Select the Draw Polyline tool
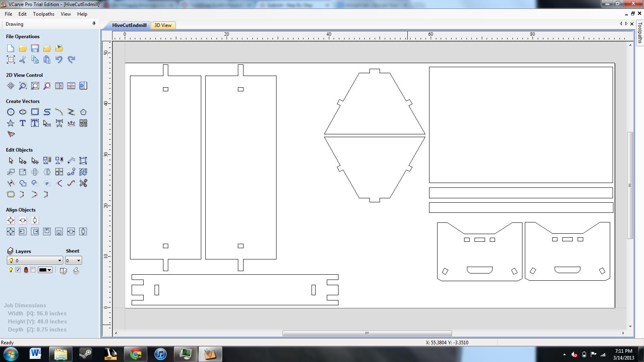Viewport: 644px width, 362px height. (71, 112)
